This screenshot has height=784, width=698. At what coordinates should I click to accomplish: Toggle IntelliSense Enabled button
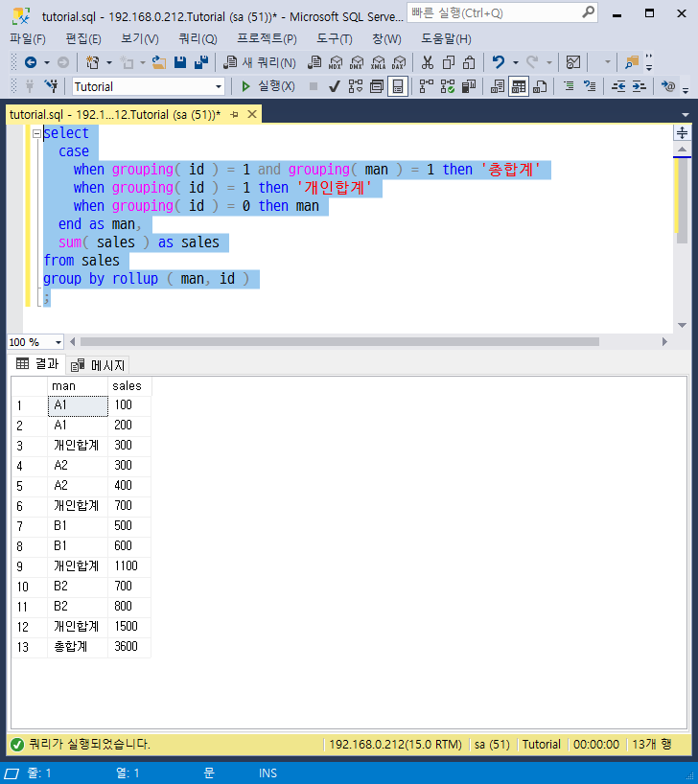(398, 86)
